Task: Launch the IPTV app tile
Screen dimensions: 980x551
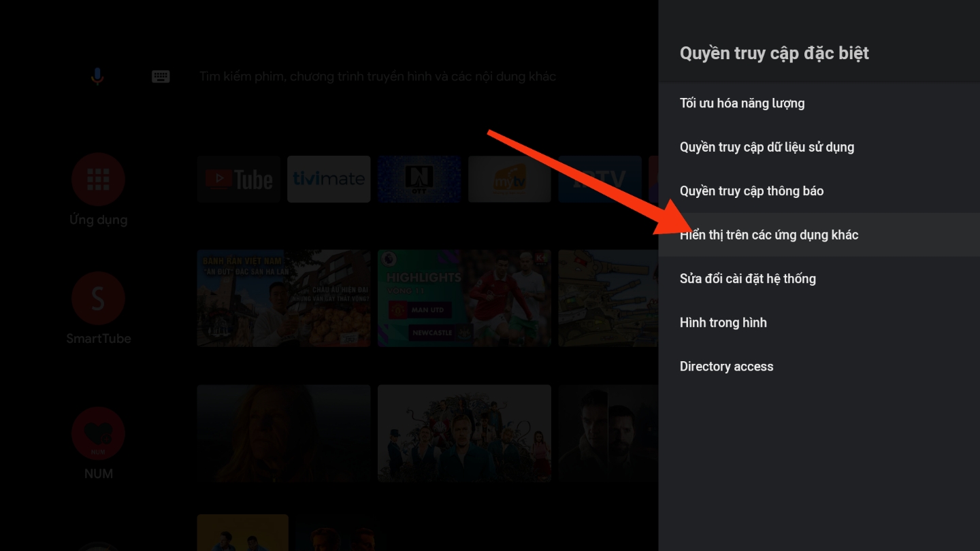Action: (x=600, y=179)
